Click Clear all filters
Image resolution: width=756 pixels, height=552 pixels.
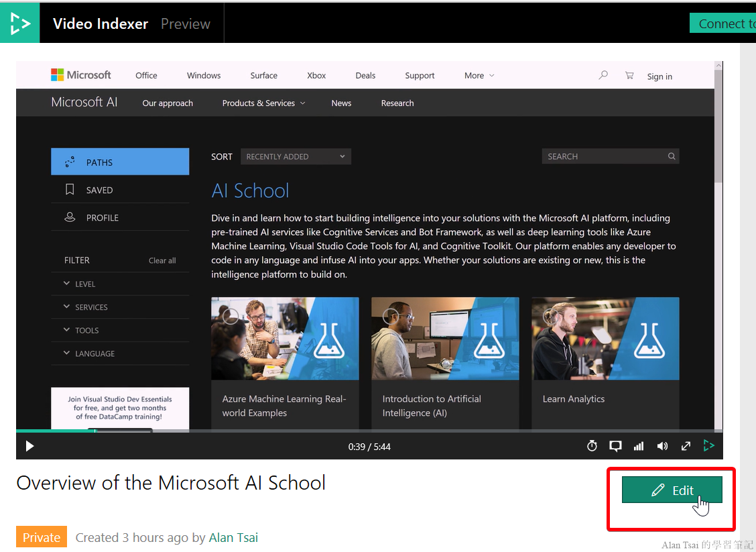(x=162, y=260)
